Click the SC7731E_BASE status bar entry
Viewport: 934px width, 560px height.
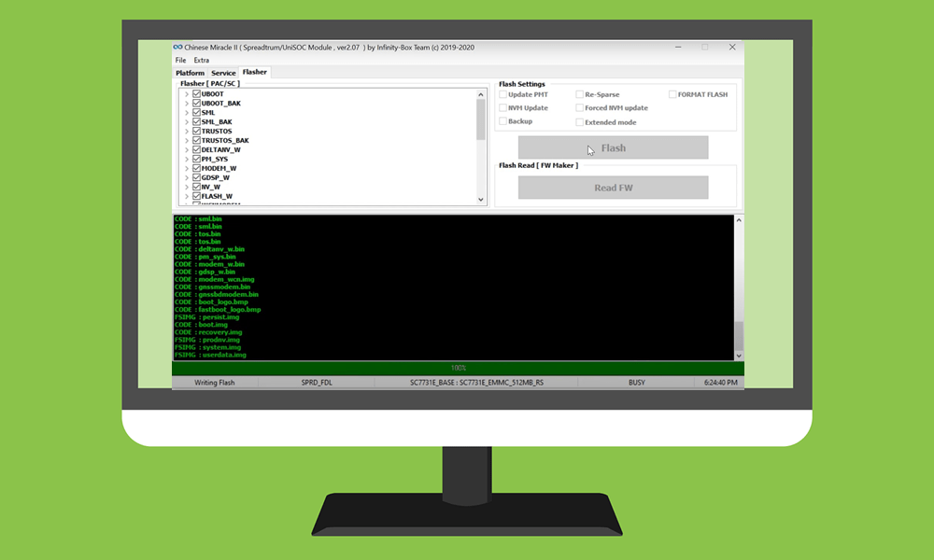click(476, 383)
